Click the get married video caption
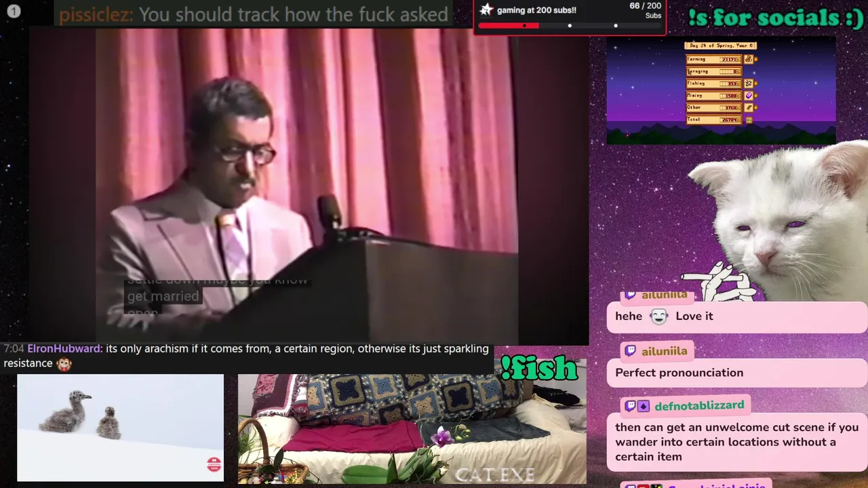868x488 pixels. 163,296
